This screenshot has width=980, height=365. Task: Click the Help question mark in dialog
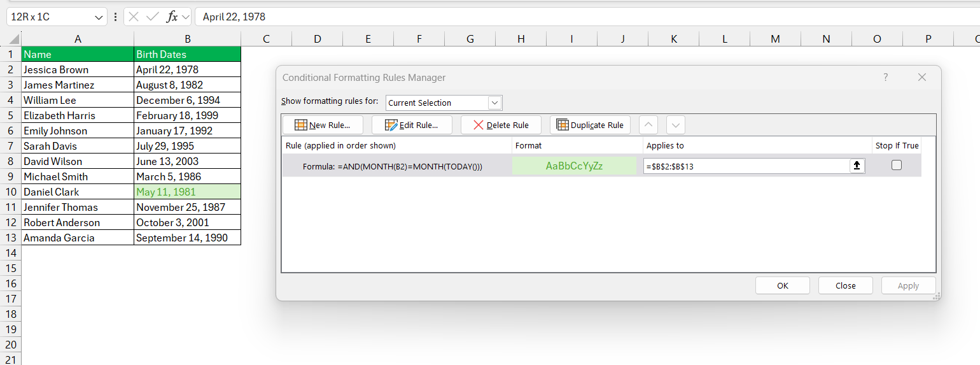tap(885, 77)
